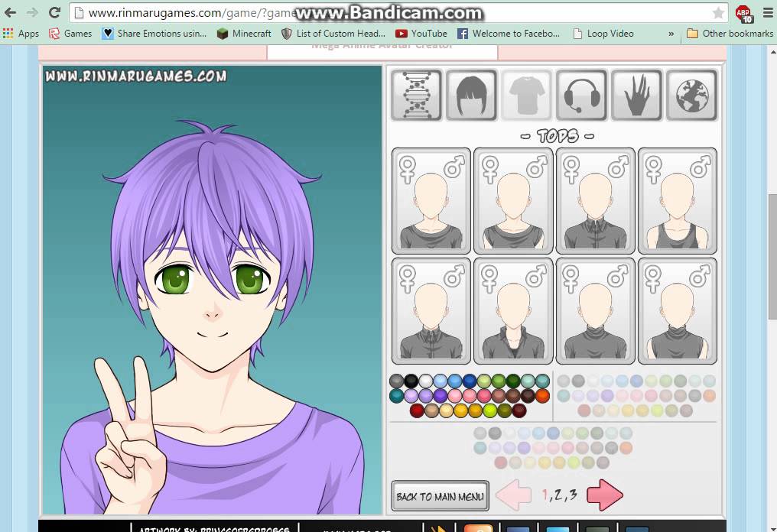
Task: Open the Apps bookmark shortcut
Action: [21, 34]
